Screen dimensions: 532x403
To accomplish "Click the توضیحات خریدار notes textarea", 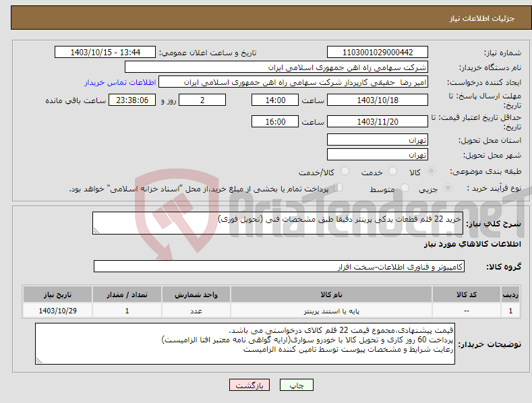I will point(245,344).
